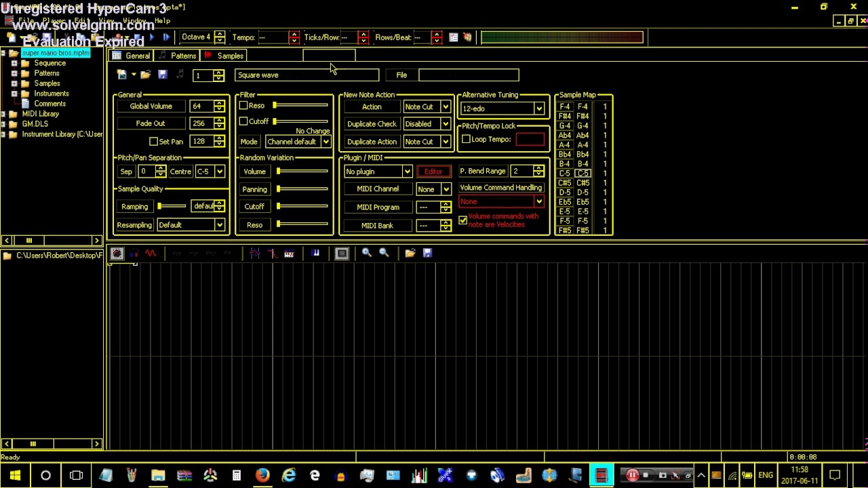The height and width of the screenshot is (488, 868).
Task: Adjust the filter Reso slider
Action: pyautogui.click(x=300, y=106)
